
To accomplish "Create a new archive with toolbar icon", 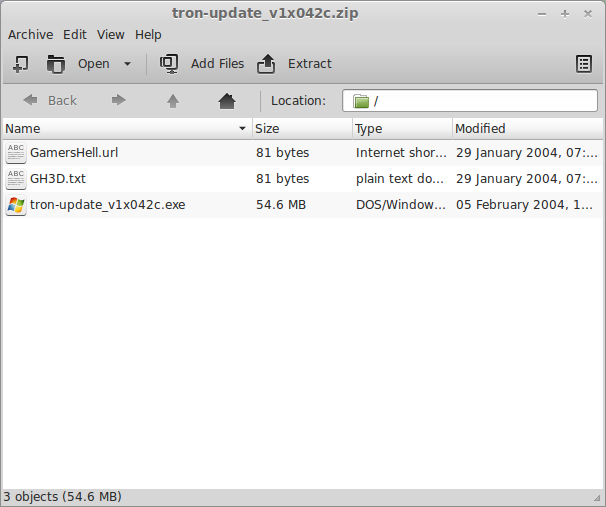I will [20, 64].
